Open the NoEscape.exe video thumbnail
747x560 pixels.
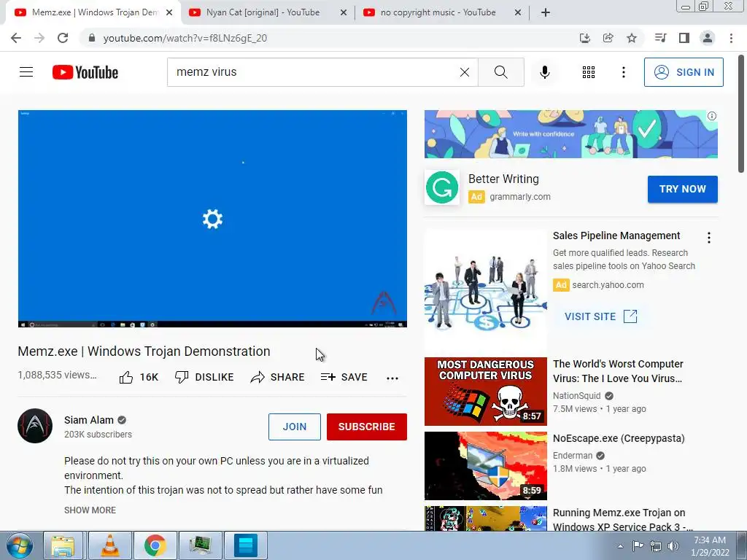pyautogui.click(x=485, y=466)
